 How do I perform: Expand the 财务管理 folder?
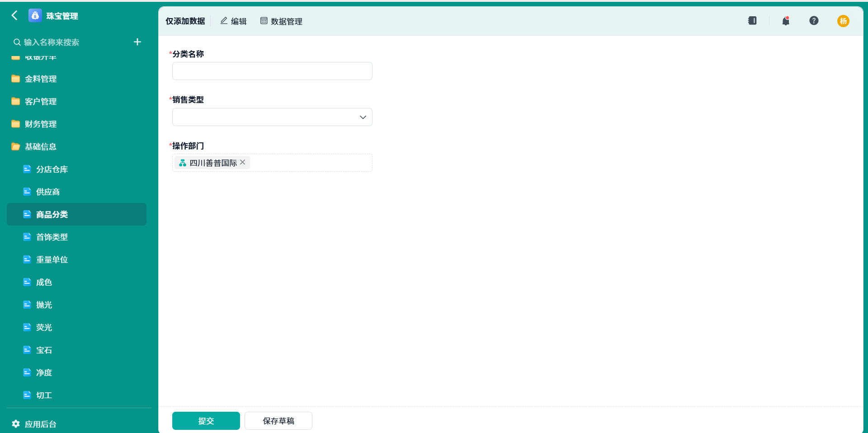pos(77,124)
